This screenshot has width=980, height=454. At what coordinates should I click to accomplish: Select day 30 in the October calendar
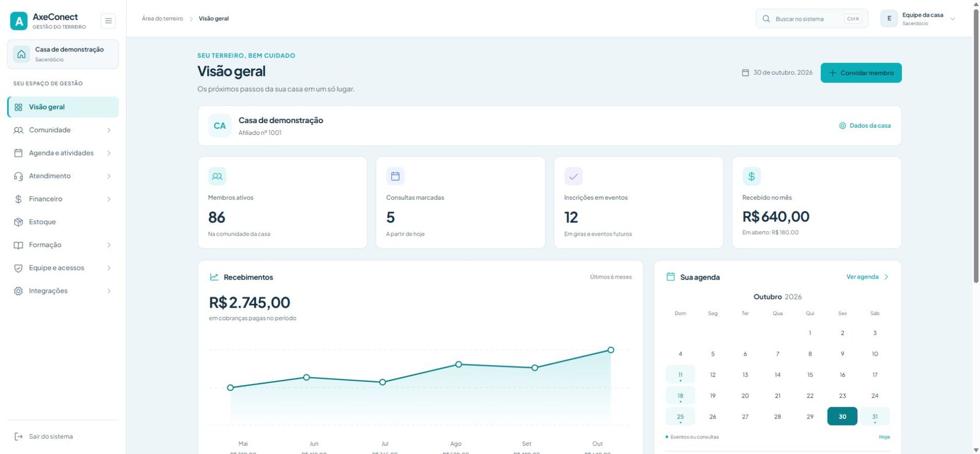842,417
